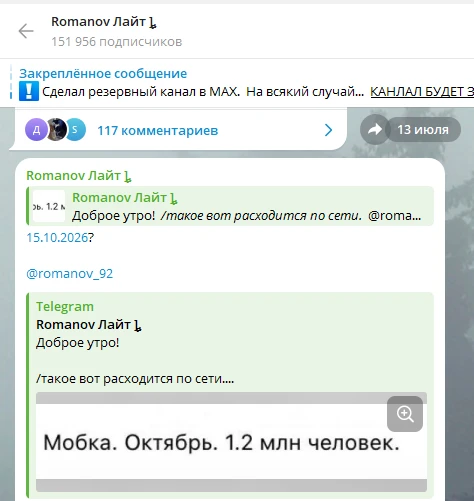Click the 151 956 подписчиков subscriber count

(x=117, y=42)
